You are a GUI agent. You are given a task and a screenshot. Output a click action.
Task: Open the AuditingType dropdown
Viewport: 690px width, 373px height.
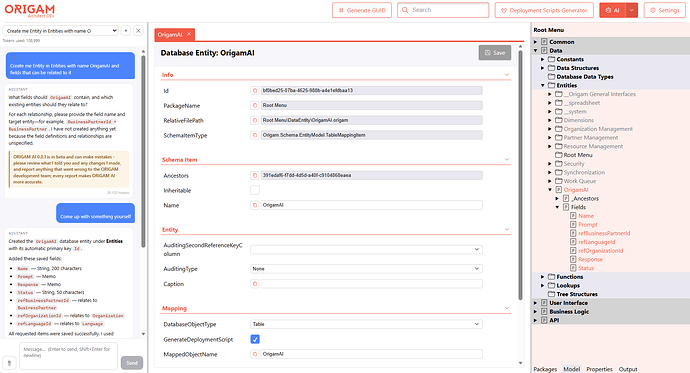(x=366, y=269)
